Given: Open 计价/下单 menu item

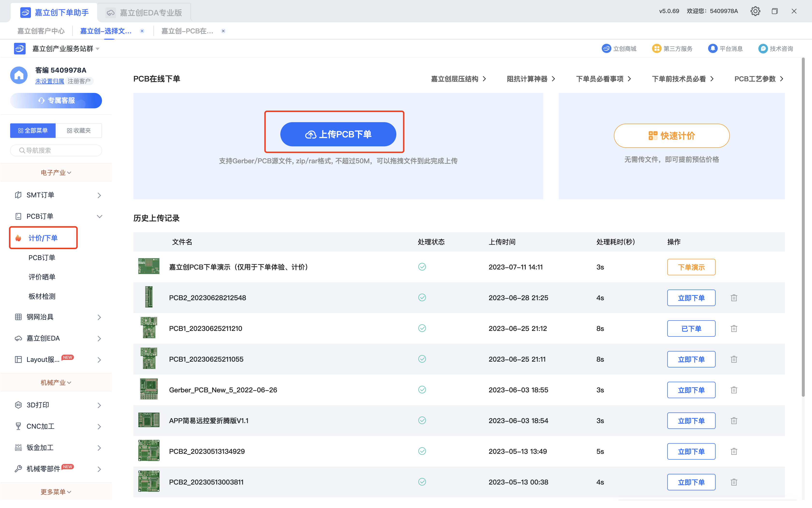Looking at the screenshot, I should [x=43, y=238].
